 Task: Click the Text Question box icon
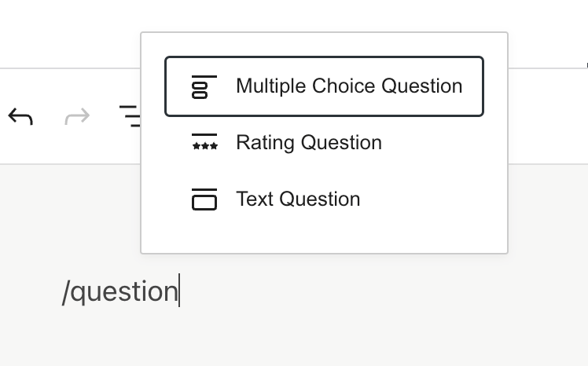tap(204, 199)
